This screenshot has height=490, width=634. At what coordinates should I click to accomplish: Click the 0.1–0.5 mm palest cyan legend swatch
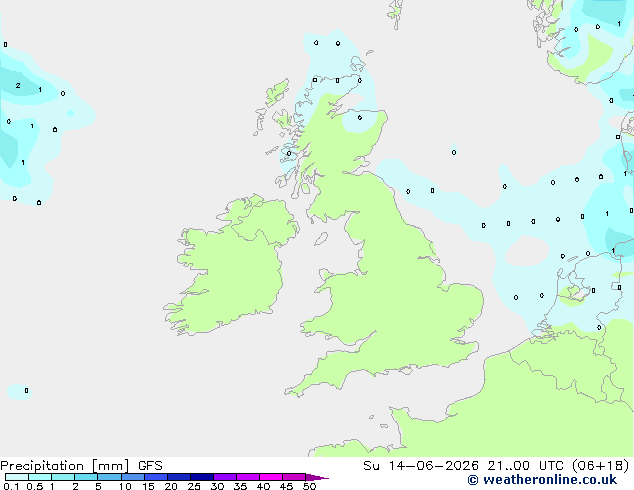click(17, 477)
